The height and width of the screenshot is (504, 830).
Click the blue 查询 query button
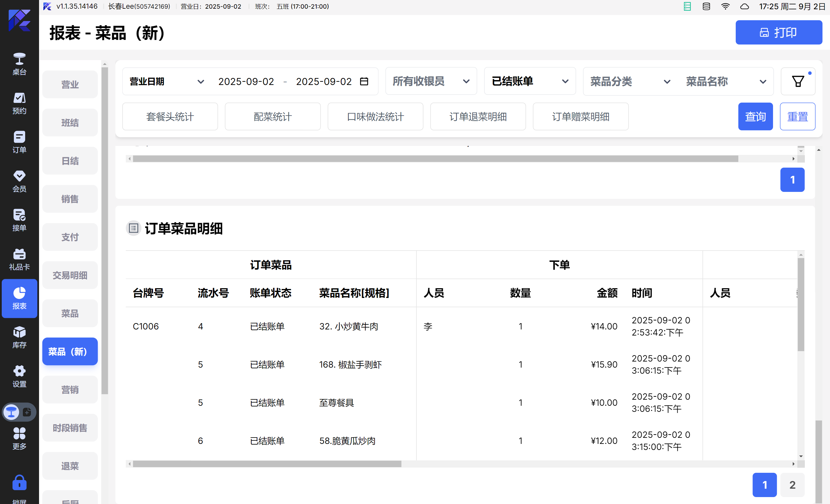755,116
